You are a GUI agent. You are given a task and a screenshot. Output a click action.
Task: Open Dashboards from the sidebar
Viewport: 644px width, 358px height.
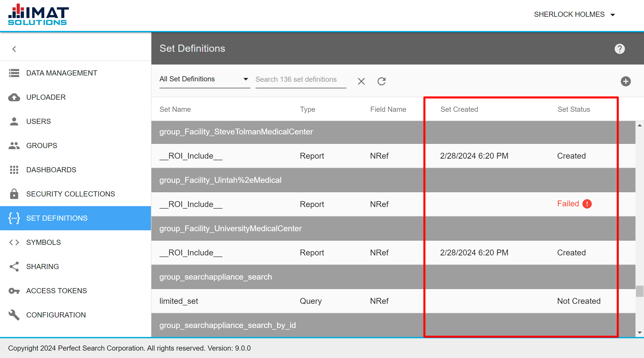76,170
